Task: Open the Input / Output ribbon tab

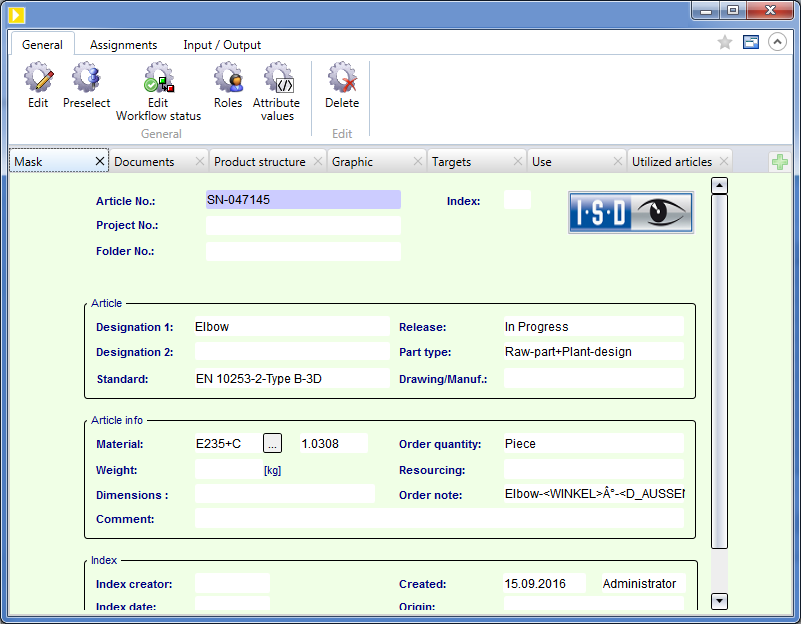Action: 222,45
